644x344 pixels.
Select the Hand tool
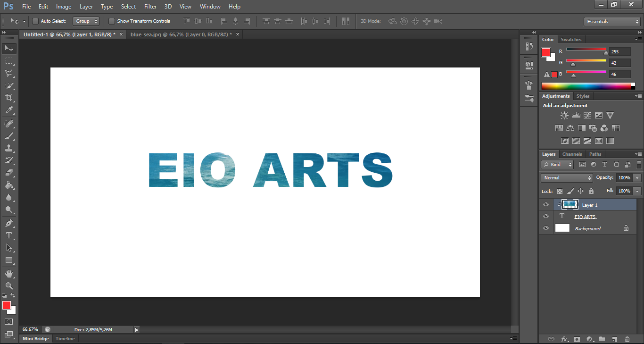click(9, 274)
